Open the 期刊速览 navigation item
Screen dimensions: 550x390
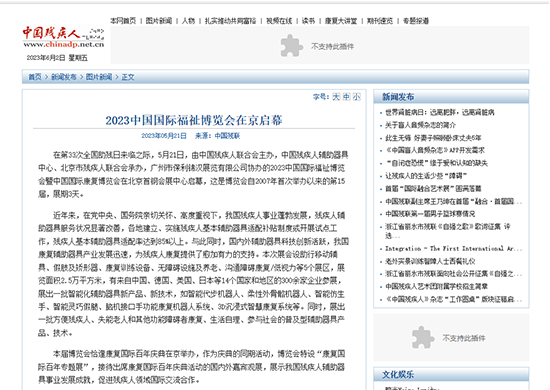[380, 21]
